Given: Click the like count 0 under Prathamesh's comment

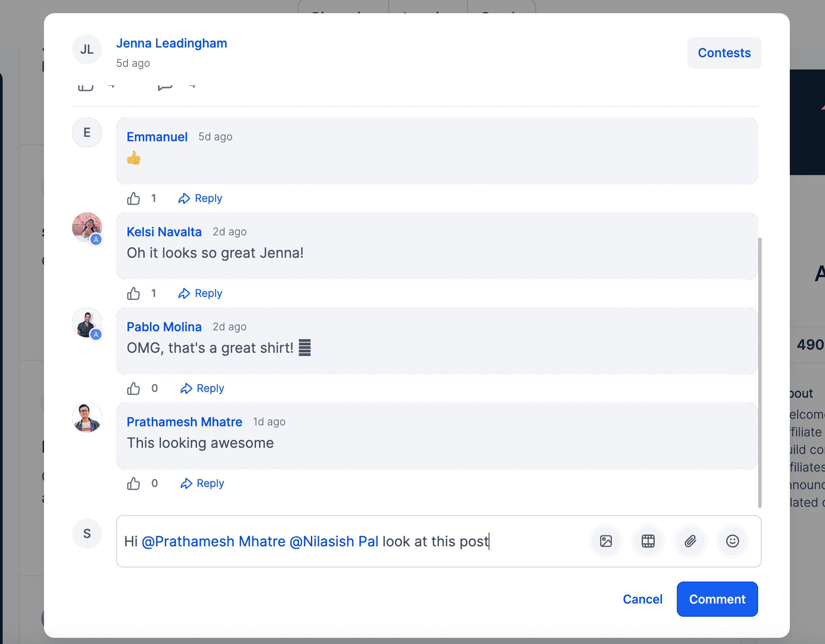Looking at the screenshot, I should [154, 483].
